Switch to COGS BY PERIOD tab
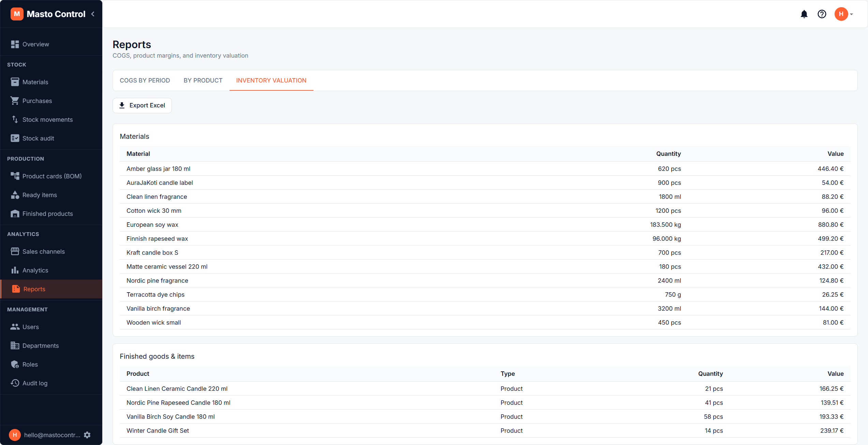868x445 pixels. (x=145, y=80)
